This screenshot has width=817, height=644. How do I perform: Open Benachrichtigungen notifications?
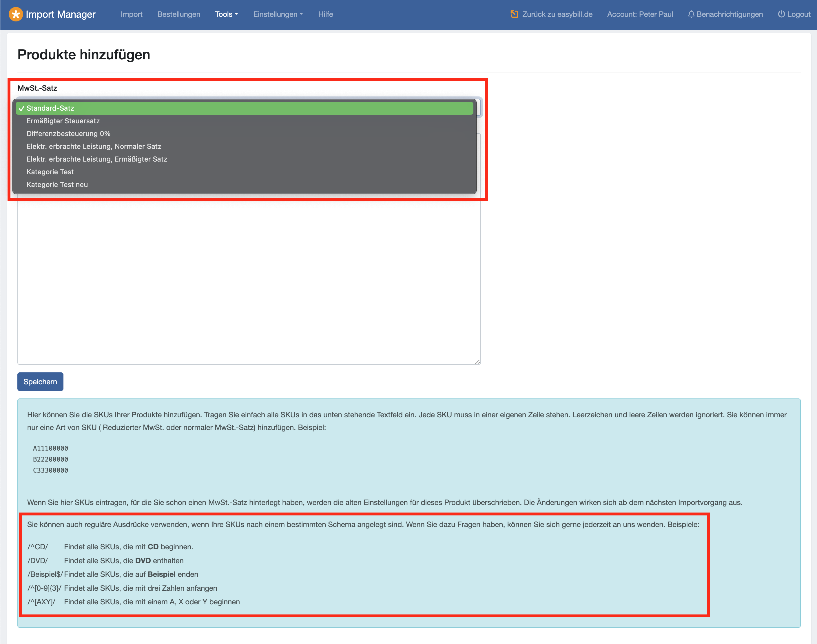tap(725, 14)
